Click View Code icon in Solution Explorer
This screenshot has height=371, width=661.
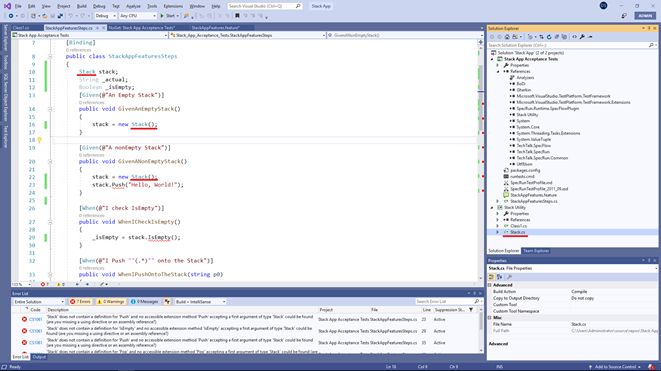point(575,37)
